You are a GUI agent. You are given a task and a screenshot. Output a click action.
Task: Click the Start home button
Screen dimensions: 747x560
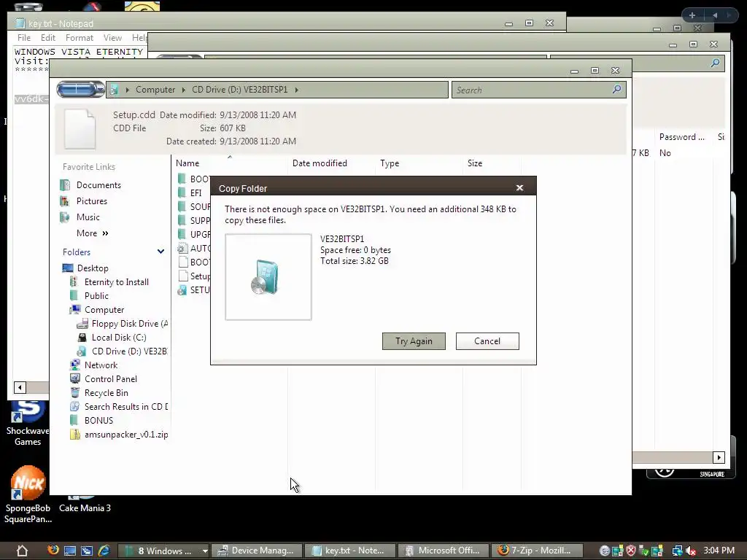pos(22,551)
